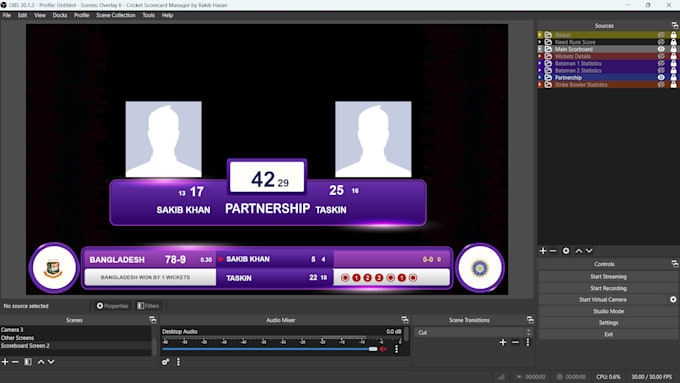Open the Edit menu

point(23,15)
